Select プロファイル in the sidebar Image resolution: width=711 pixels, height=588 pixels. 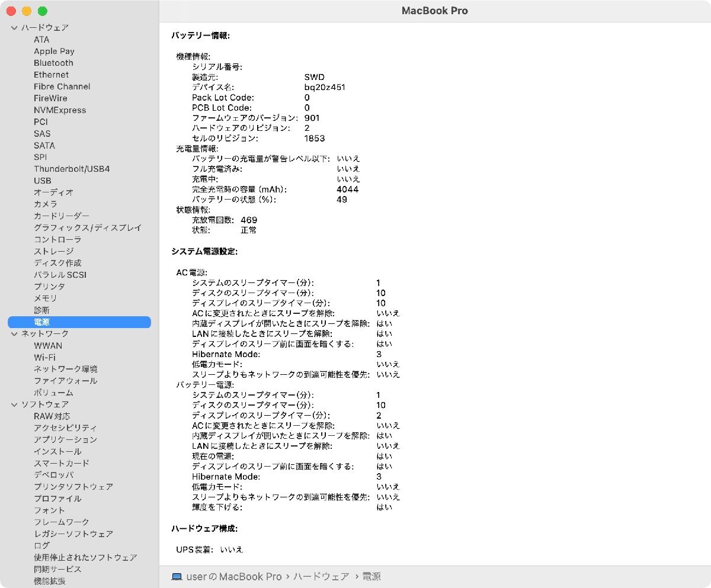57,499
